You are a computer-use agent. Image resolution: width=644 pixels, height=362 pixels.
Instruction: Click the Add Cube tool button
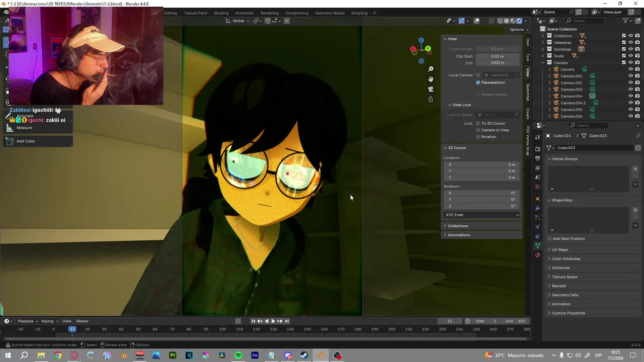point(38,141)
